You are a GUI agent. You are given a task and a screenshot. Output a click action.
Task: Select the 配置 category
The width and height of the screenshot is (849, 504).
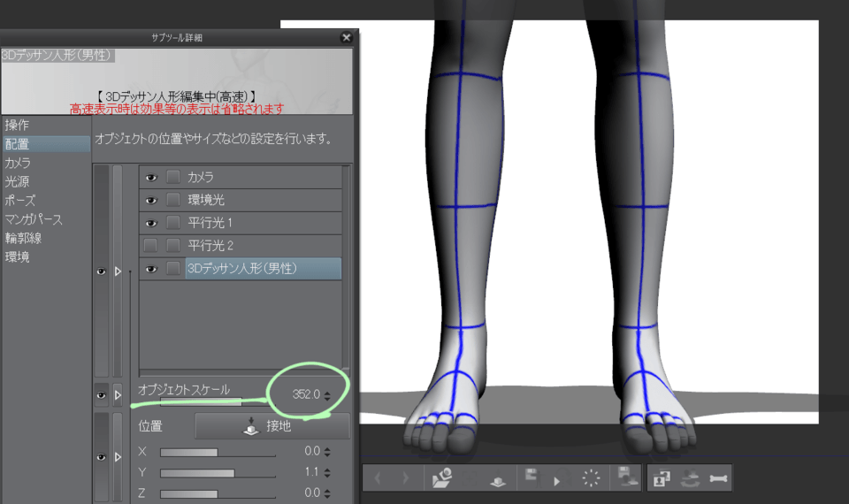coord(46,144)
